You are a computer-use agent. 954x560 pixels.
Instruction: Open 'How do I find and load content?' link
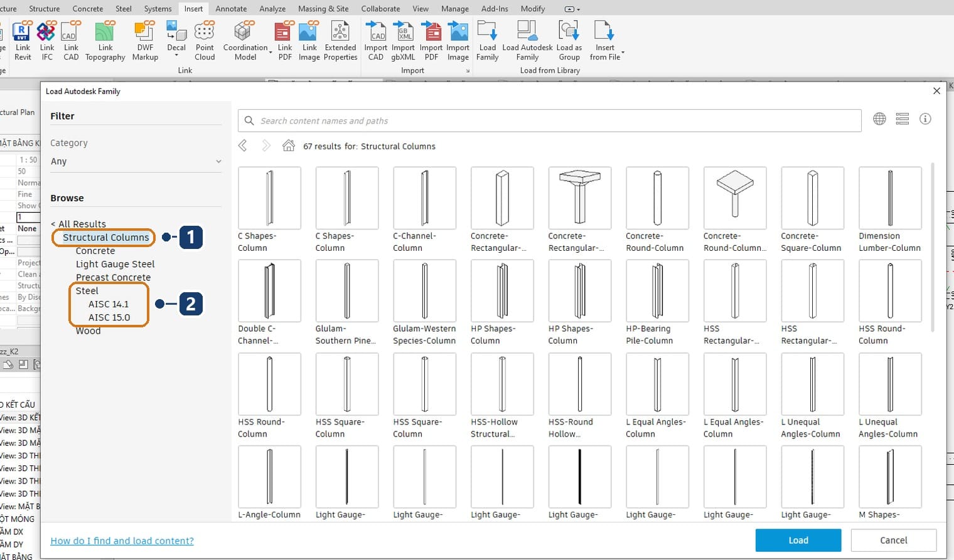(122, 541)
